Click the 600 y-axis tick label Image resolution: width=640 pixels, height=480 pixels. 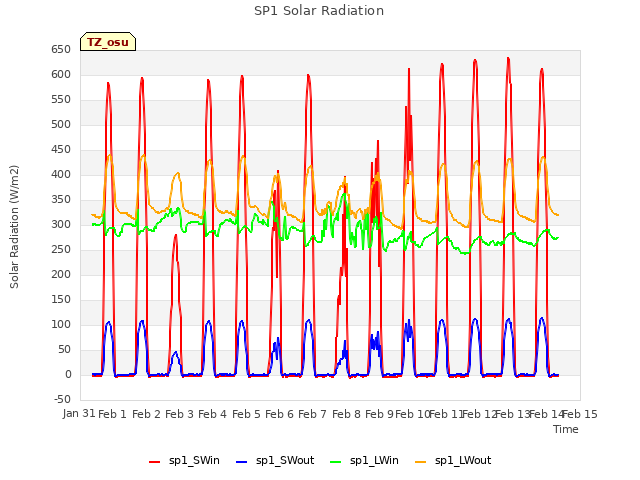click(x=61, y=75)
